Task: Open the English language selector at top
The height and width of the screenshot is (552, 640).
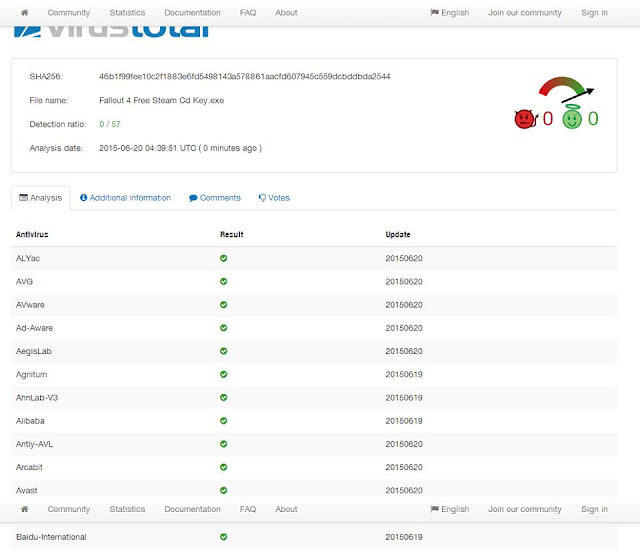Action: point(450,13)
